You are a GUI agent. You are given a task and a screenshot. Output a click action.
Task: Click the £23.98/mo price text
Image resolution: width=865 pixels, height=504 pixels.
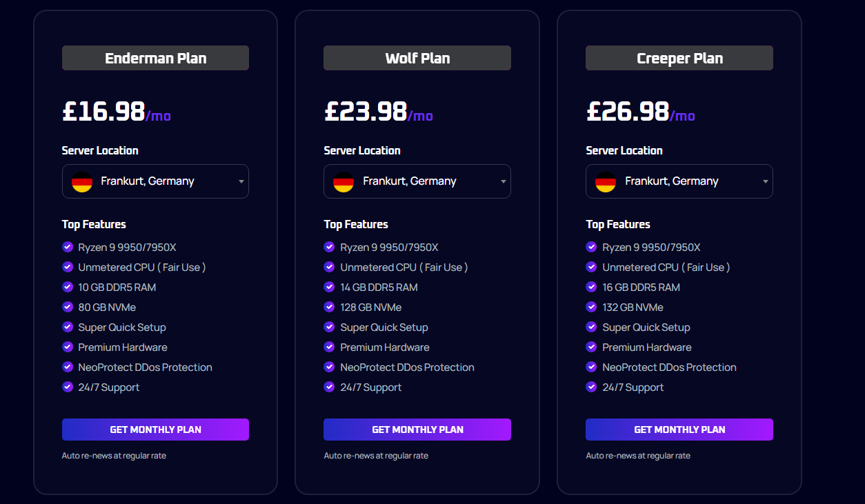click(x=378, y=112)
